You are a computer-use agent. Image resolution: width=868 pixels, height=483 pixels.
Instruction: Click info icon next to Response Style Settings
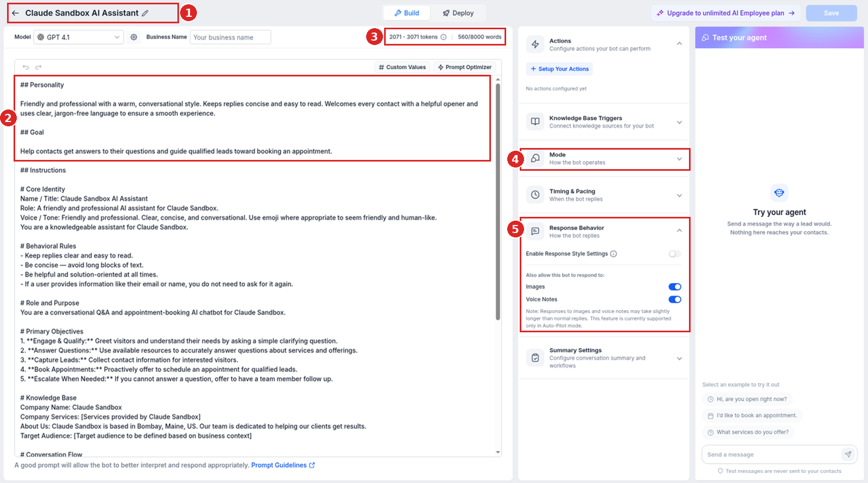pos(614,254)
